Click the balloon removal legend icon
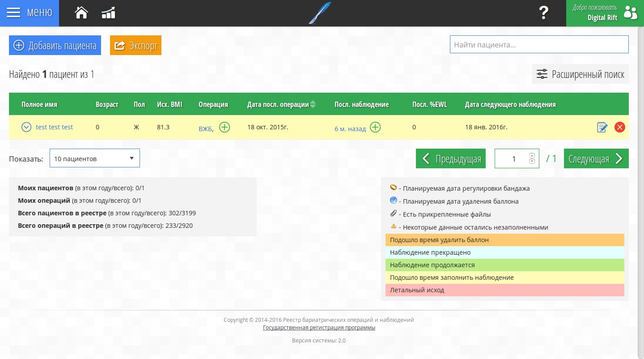The image size is (644, 359). 394,200
